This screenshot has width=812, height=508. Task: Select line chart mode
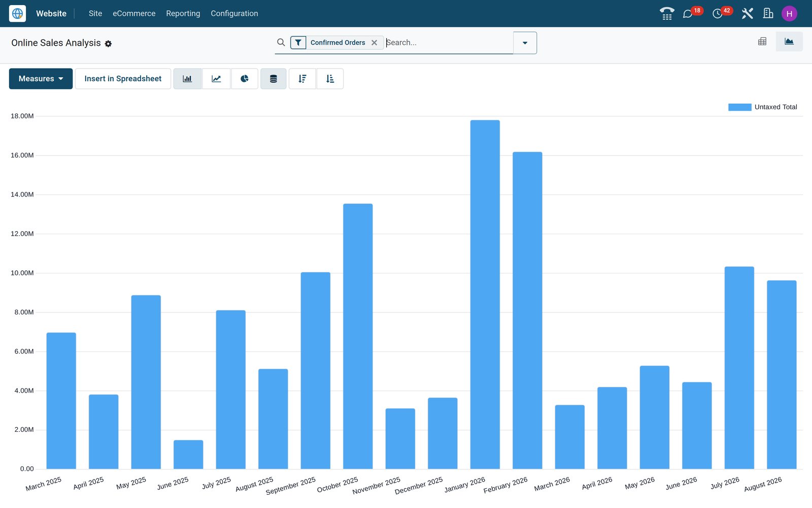[216, 79]
